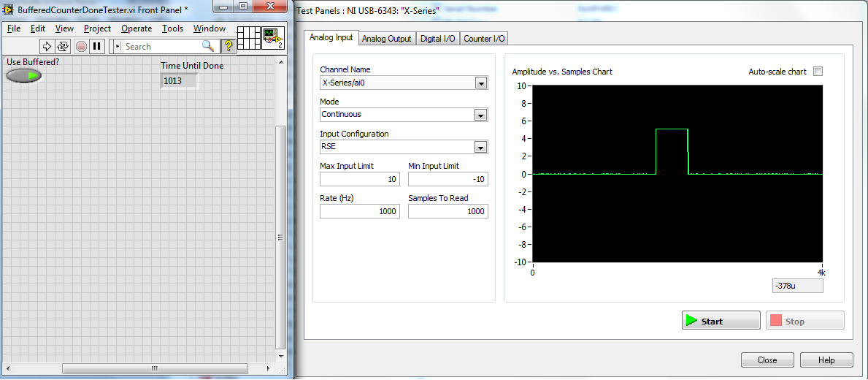Enable the Auto-scale chart checkbox
This screenshot has height=380, width=868.
click(818, 72)
